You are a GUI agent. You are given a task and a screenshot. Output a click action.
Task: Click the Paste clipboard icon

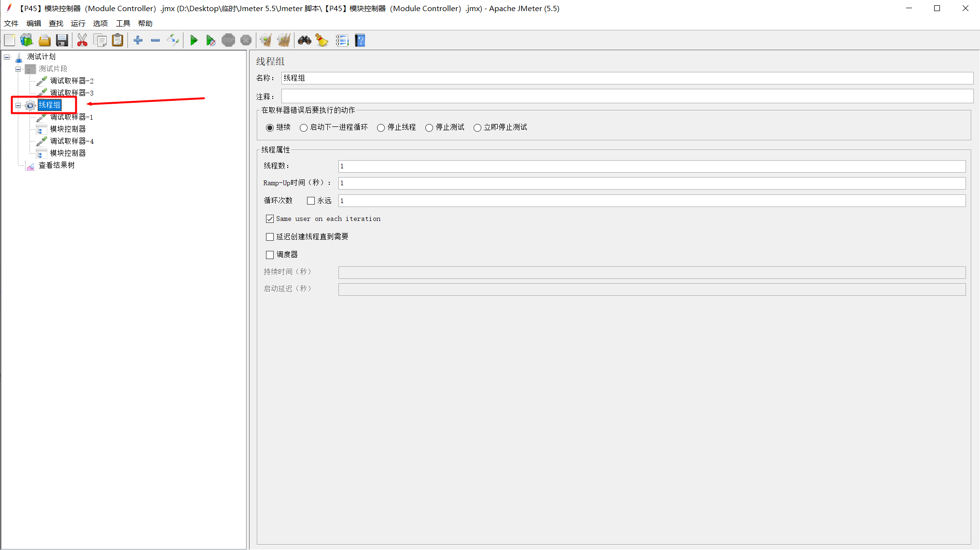coord(117,41)
